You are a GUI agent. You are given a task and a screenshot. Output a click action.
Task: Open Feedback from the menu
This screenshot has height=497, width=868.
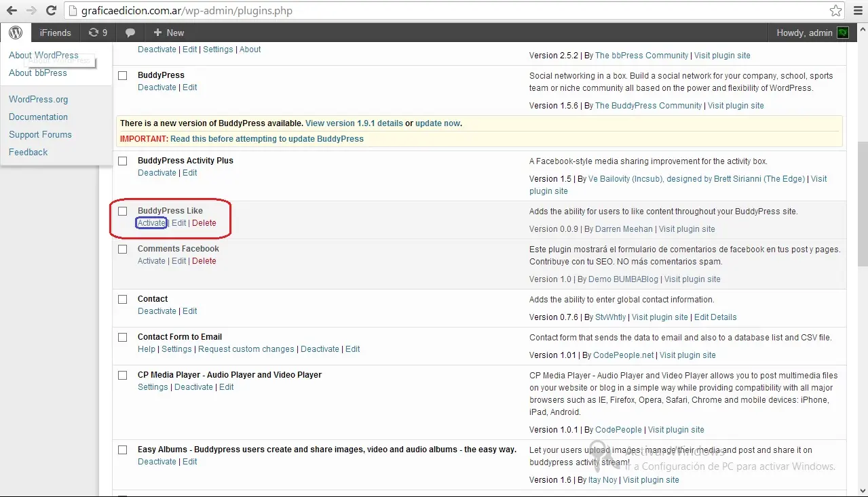pos(29,152)
